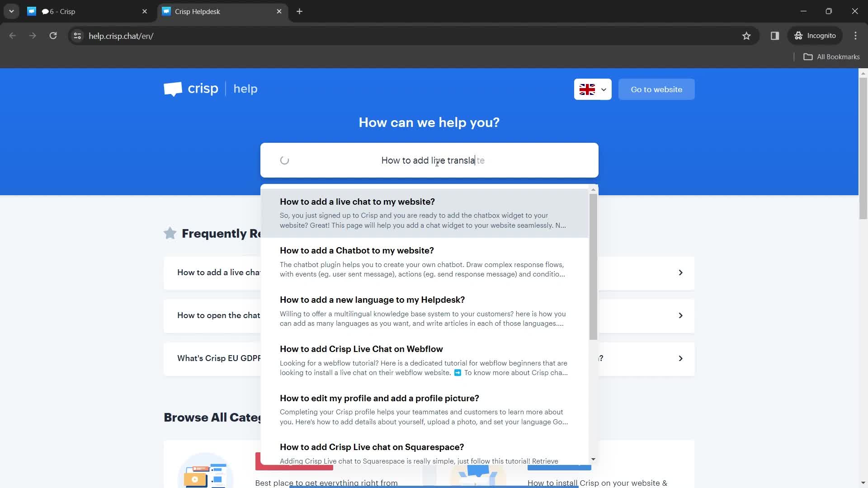Open 'How to add a live chat to my website?' result
The height and width of the screenshot is (488, 868).
425,213
